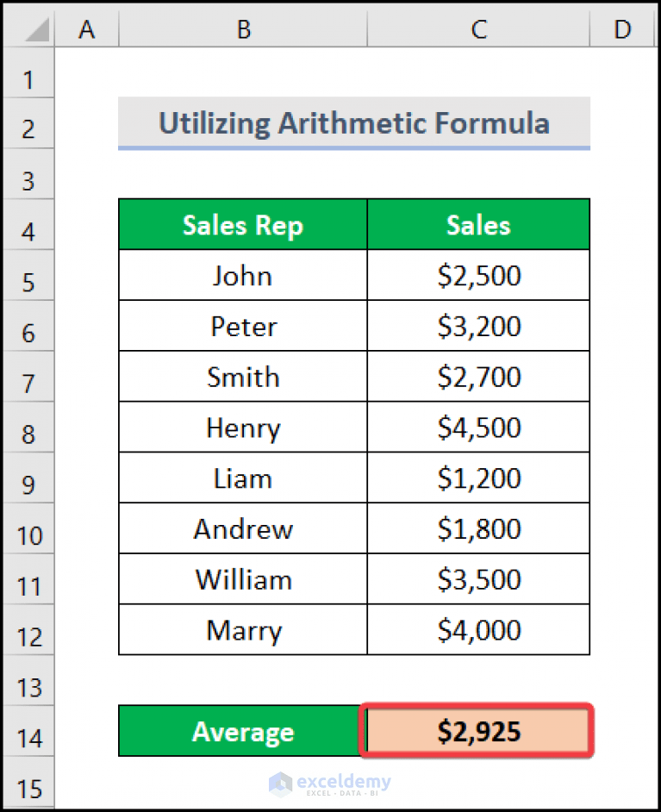The width and height of the screenshot is (661, 812).
Task: Click the ExcelDemy watermark logo
Action: [x=332, y=783]
